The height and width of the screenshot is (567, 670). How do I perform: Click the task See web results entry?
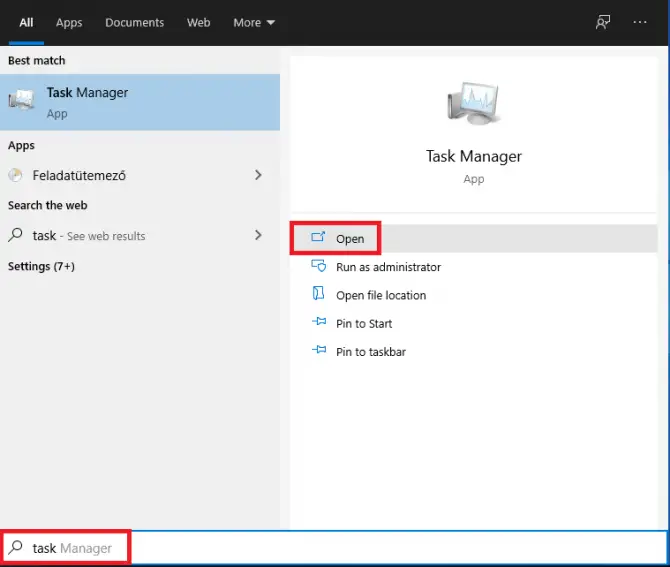[x=140, y=235]
